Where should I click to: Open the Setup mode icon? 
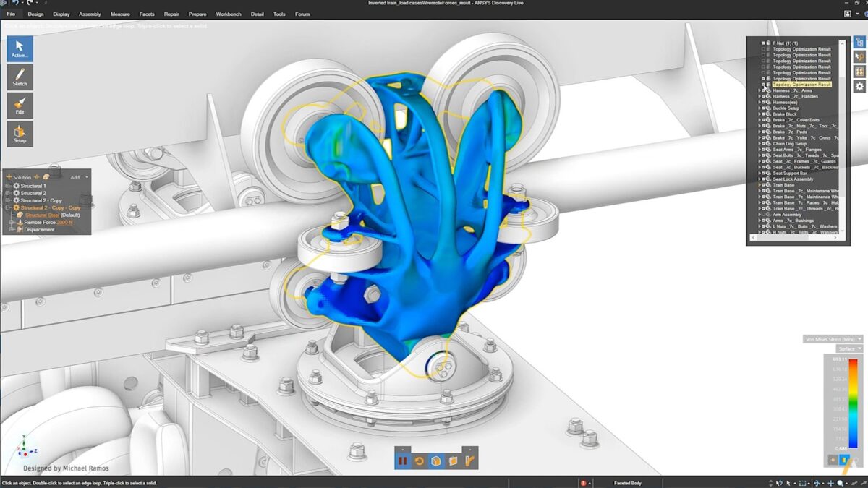(20, 134)
